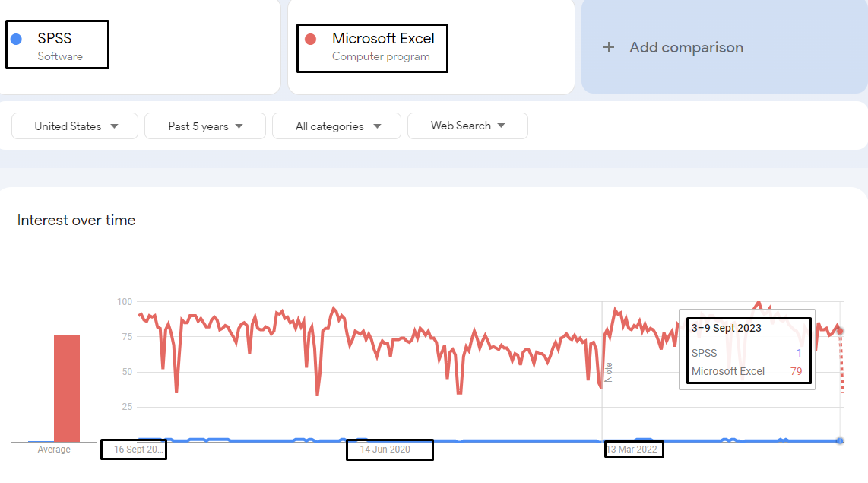Viewport: 868px width, 483px height.
Task: Click the arrow next to Past 5 years
Action: 239,126
